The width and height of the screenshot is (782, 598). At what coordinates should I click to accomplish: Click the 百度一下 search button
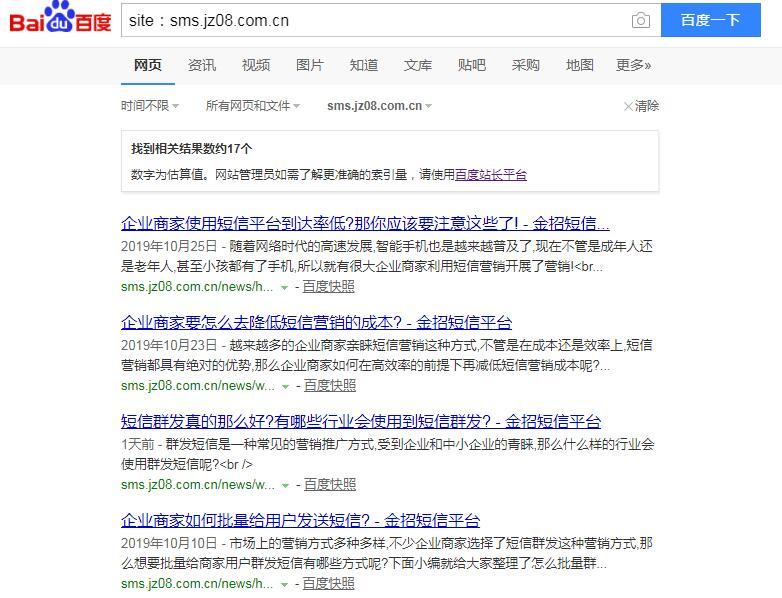[711, 20]
